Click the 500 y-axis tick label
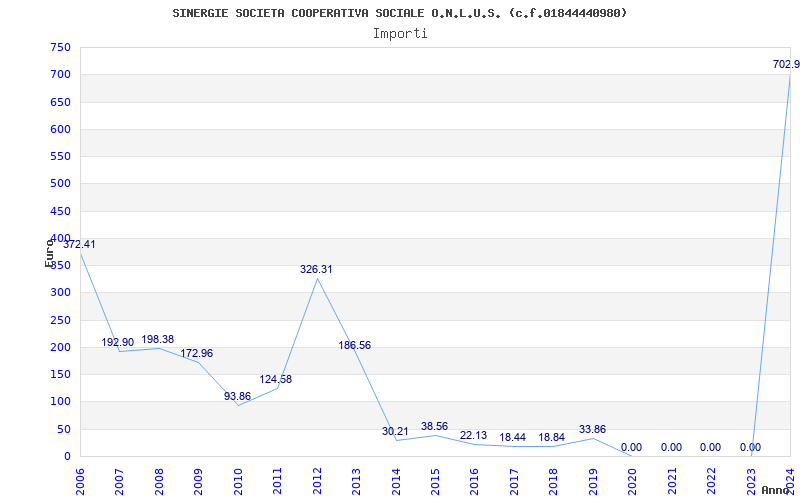The image size is (800, 500). pos(60,184)
